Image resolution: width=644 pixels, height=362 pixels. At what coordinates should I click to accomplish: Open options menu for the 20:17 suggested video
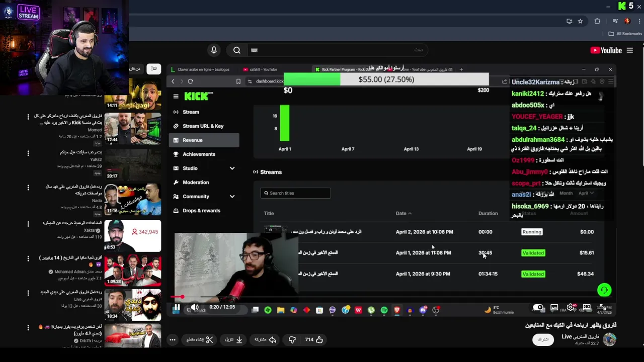tap(28, 153)
